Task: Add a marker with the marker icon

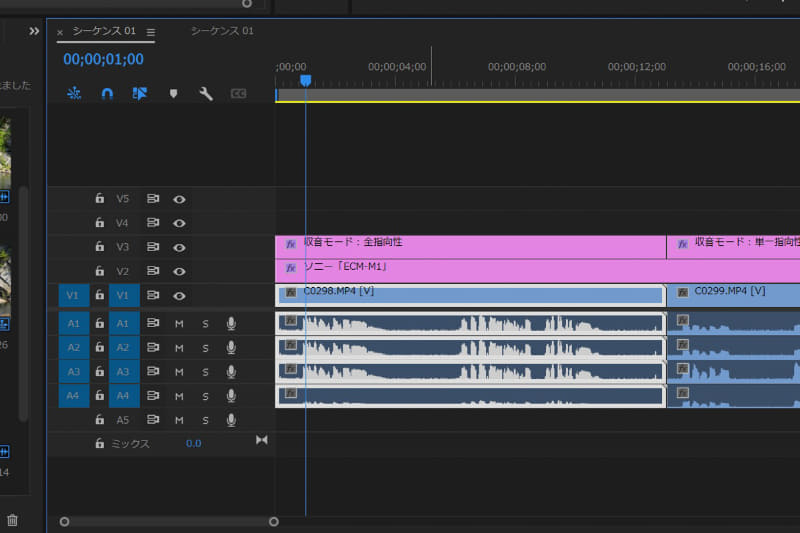Action: pyautogui.click(x=173, y=93)
